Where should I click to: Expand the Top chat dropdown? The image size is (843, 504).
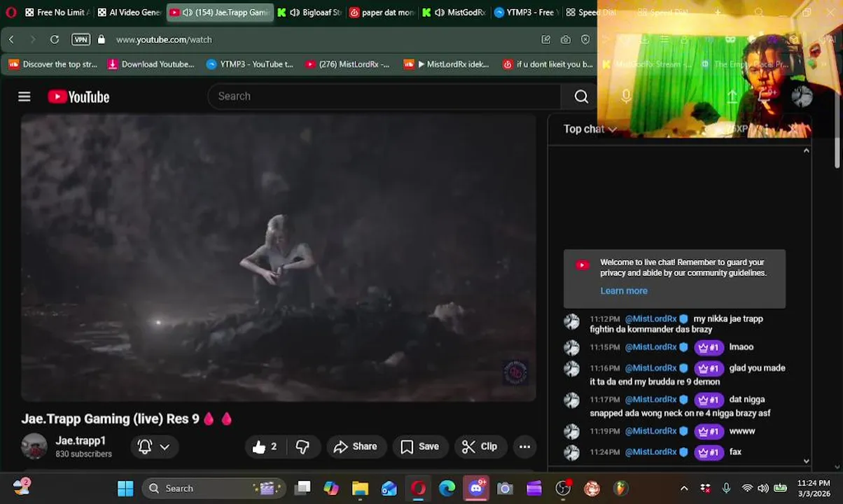pos(590,129)
